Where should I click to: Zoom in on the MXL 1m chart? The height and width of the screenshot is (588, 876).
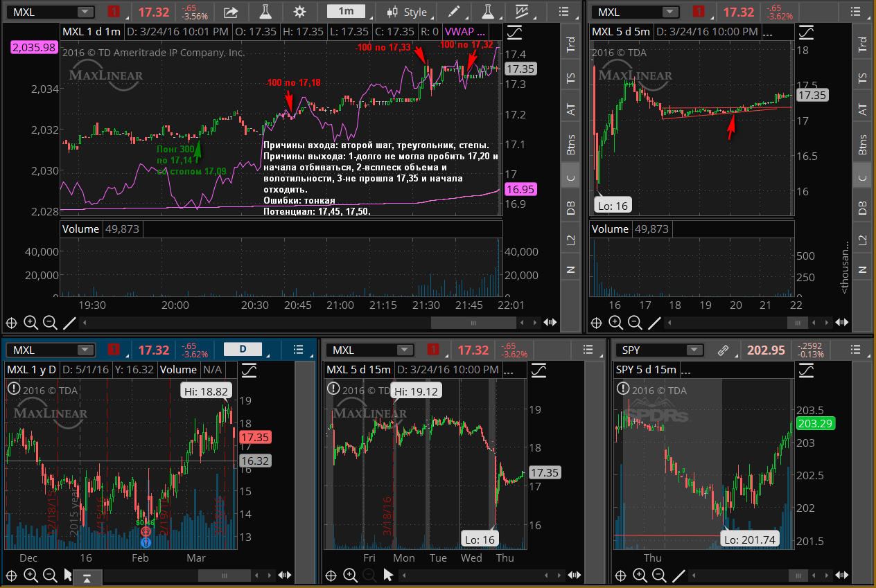pyautogui.click(x=30, y=322)
